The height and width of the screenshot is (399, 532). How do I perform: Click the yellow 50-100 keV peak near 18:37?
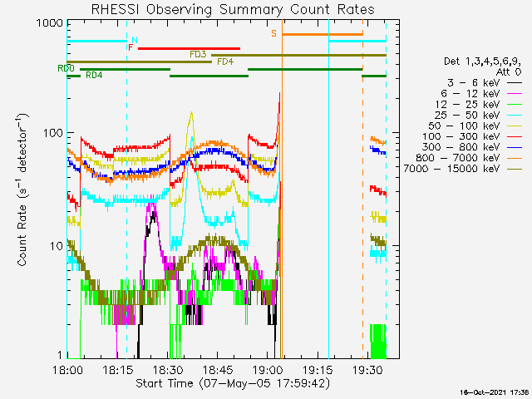click(x=192, y=117)
